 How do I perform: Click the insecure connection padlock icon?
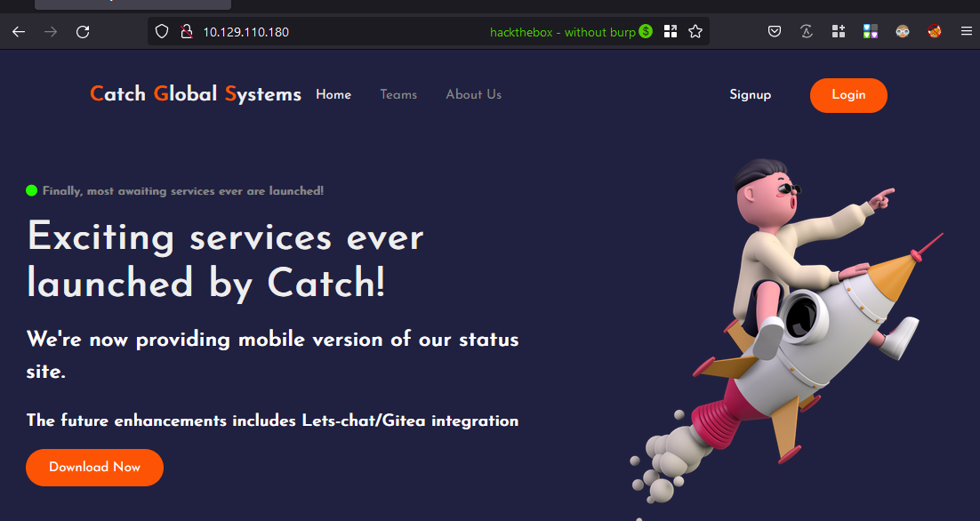tap(186, 32)
